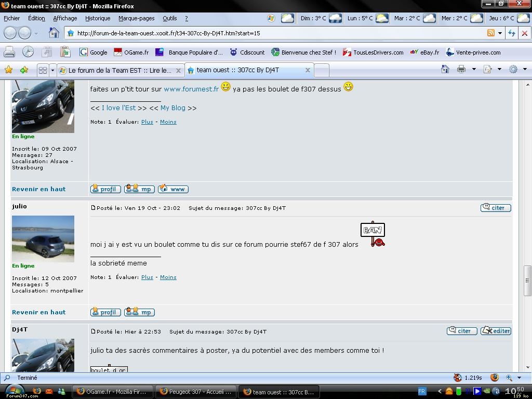Click the browser Back arrow button
The image size is (532, 399).
10,33
